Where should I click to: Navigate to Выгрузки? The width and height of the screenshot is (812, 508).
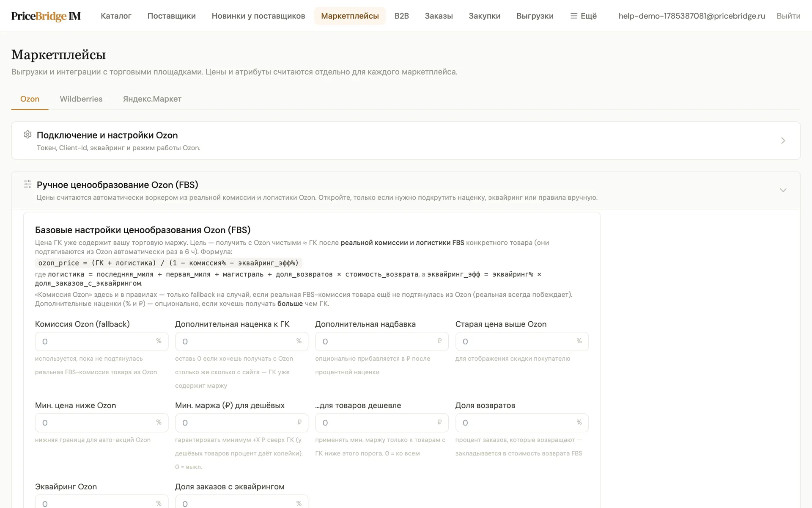535,16
